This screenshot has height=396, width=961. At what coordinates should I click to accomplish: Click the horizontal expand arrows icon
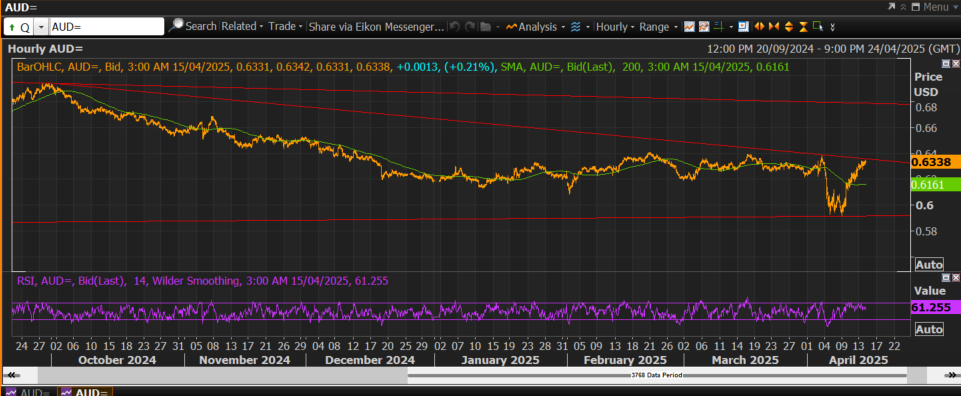click(x=759, y=27)
